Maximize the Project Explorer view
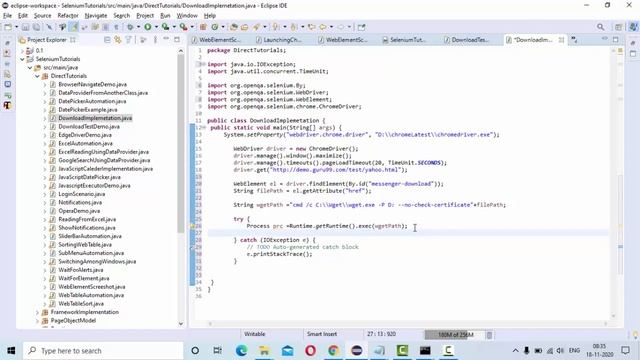Image resolution: width=640 pixels, height=360 pixels. click(x=177, y=40)
